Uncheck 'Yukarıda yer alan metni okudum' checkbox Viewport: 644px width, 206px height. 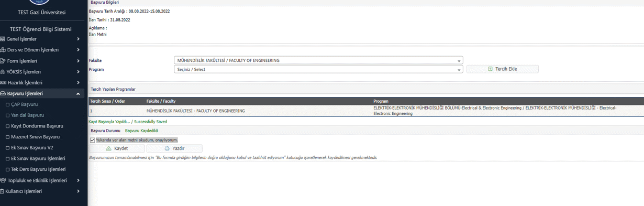click(x=93, y=140)
